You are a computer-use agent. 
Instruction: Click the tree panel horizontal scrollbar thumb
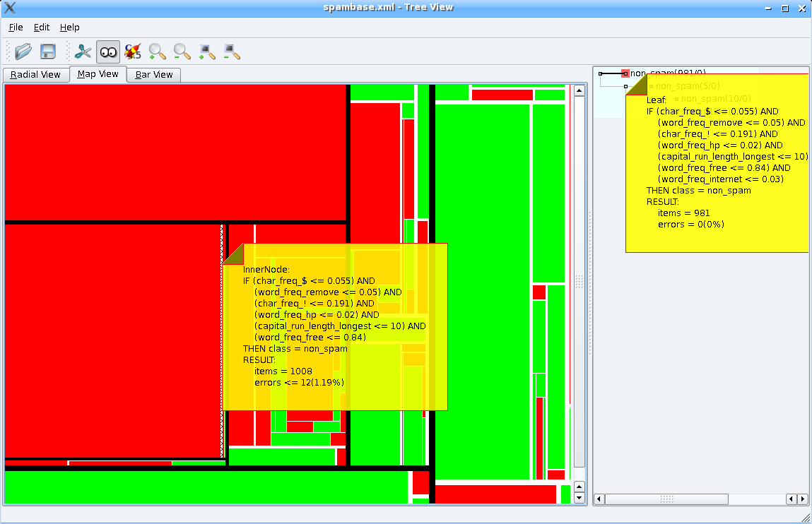[x=667, y=499]
